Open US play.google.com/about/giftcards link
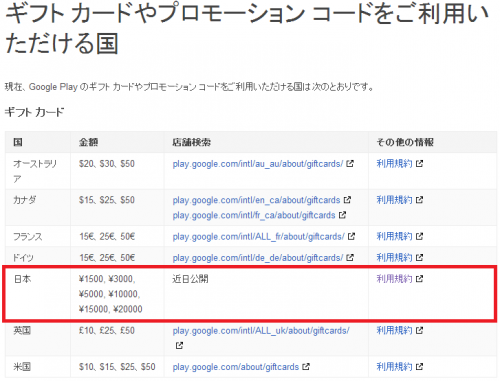Viewport: 500px width, 381px height. click(x=236, y=367)
